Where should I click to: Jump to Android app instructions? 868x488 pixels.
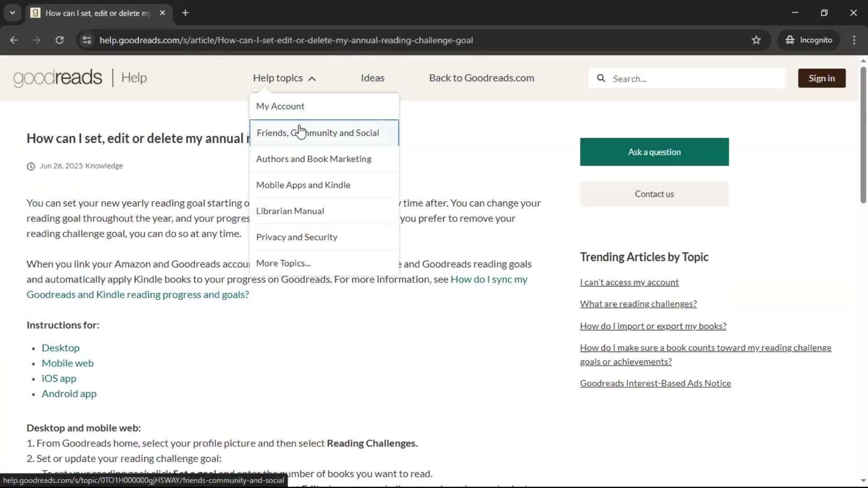pos(69,394)
